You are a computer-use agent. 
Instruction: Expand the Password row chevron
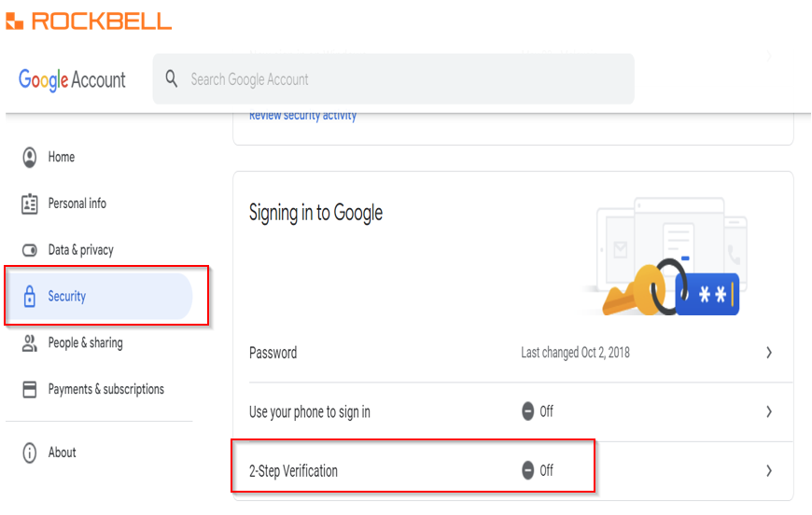pyautogui.click(x=769, y=353)
